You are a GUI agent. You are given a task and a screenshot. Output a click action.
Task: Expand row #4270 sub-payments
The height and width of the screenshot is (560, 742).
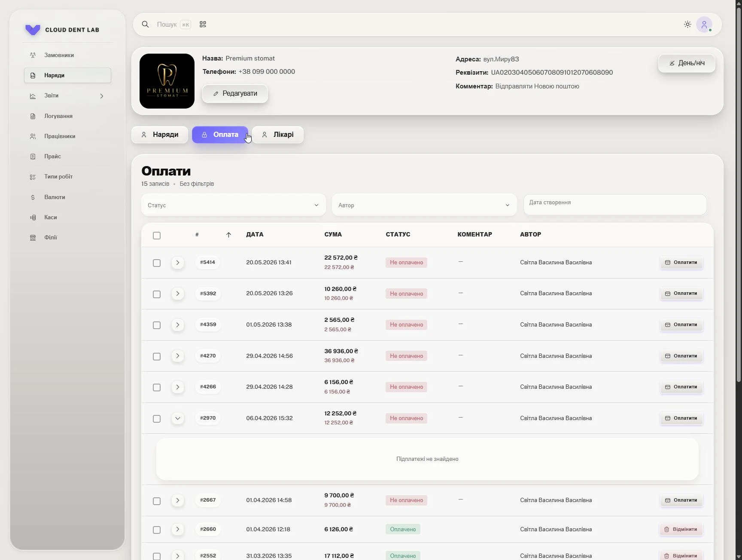[x=177, y=356]
